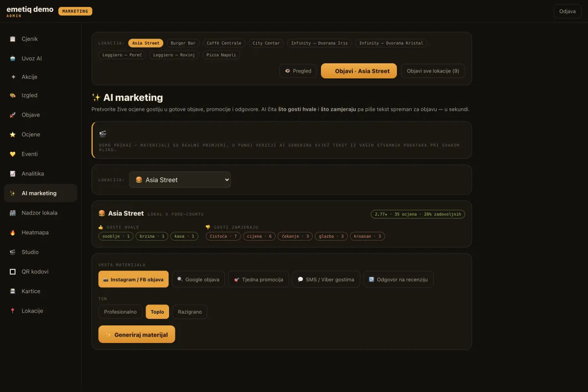Open the Asia Street location dropdown

click(x=180, y=180)
